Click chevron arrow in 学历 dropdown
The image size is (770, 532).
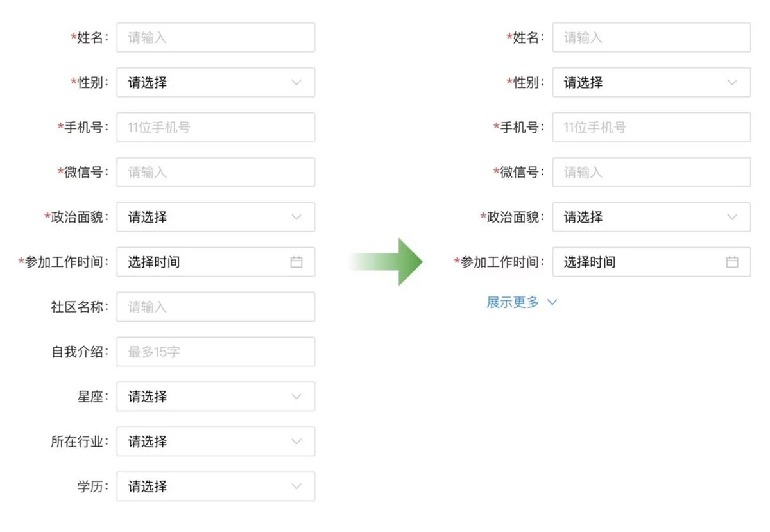(x=296, y=486)
